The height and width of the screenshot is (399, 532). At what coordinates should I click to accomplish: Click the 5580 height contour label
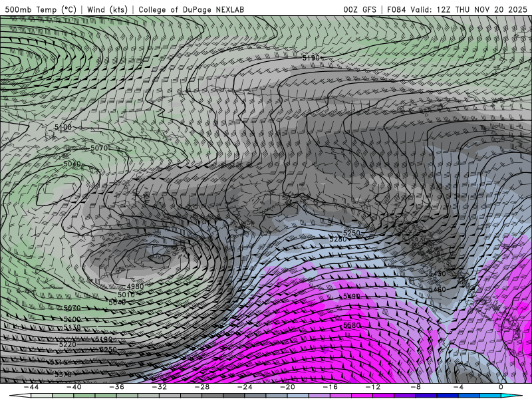tap(352, 325)
